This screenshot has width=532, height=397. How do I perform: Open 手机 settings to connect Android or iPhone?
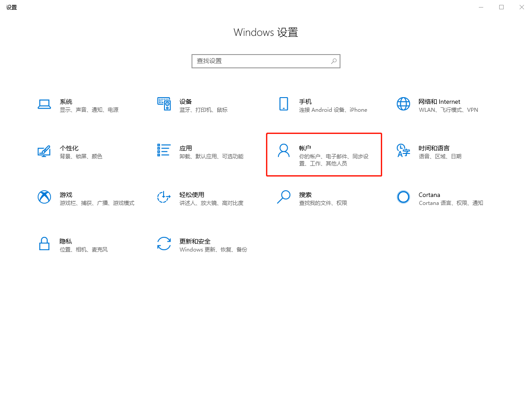point(305,105)
